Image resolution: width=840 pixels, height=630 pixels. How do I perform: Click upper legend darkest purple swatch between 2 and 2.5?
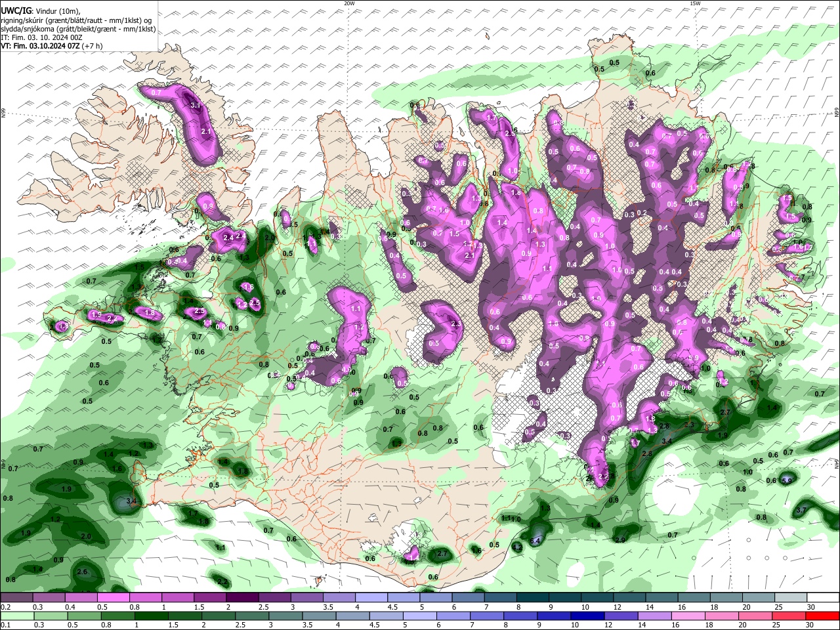[242, 598]
